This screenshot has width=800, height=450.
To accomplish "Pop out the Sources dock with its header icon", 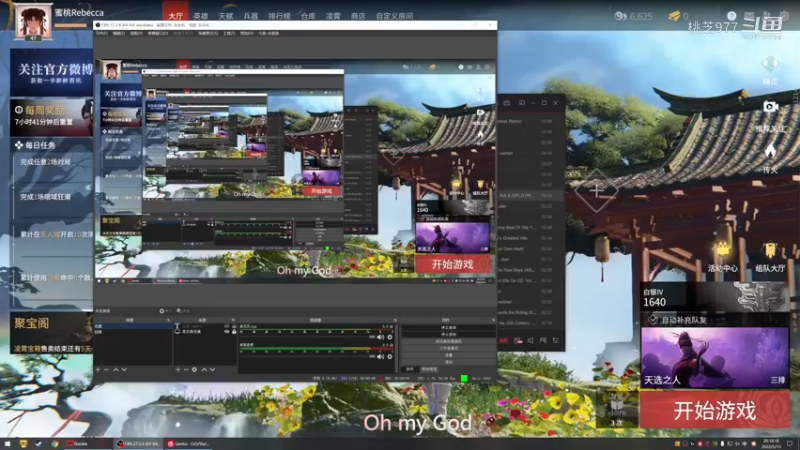I will tap(233, 320).
